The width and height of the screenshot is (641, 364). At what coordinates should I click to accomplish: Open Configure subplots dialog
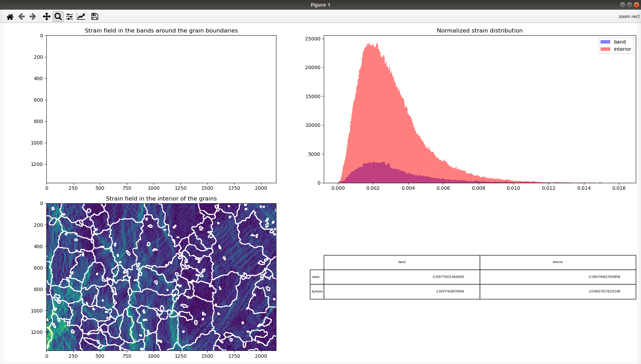pos(70,17)
